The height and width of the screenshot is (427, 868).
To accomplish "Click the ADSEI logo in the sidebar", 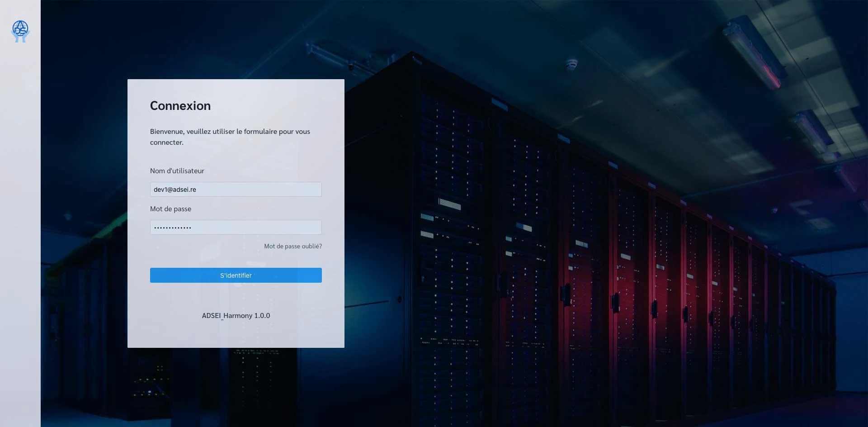I will point(20,32).
